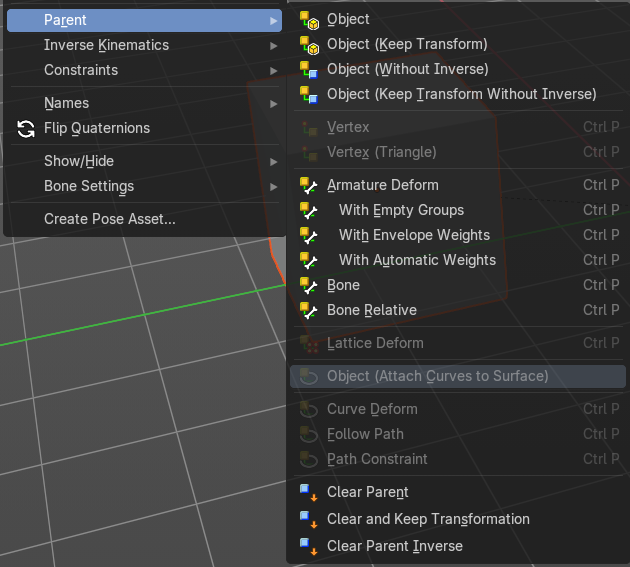Open the Inverse Kinematics menu entry
The image size is (630, 567).
pos(144,45)
